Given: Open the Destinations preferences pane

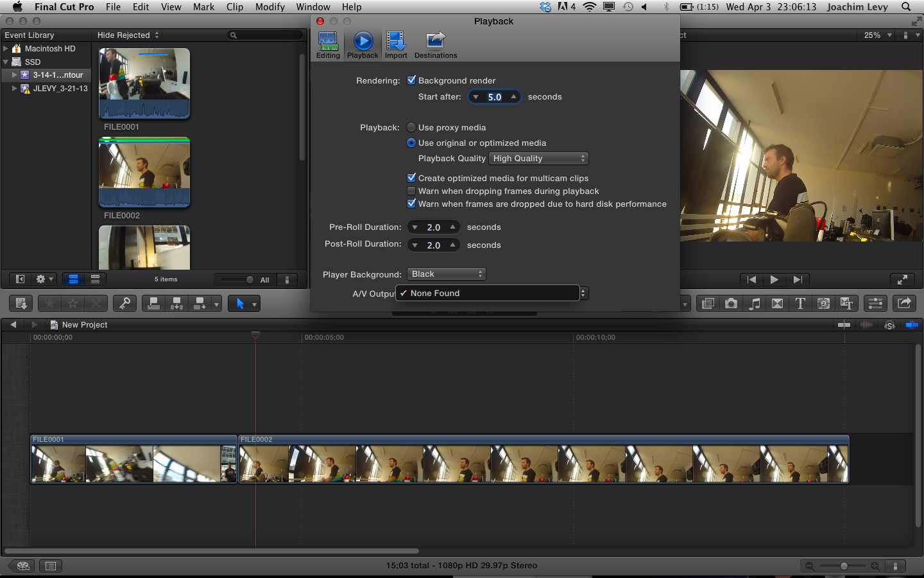Looking at the screenshot, I should click(x=436, y=45).
